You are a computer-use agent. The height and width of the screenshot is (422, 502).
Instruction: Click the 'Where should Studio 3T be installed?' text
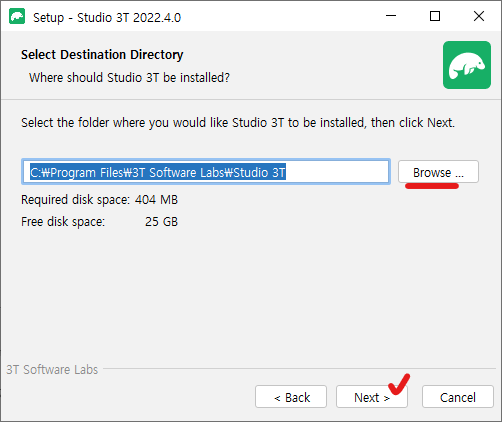129,77
